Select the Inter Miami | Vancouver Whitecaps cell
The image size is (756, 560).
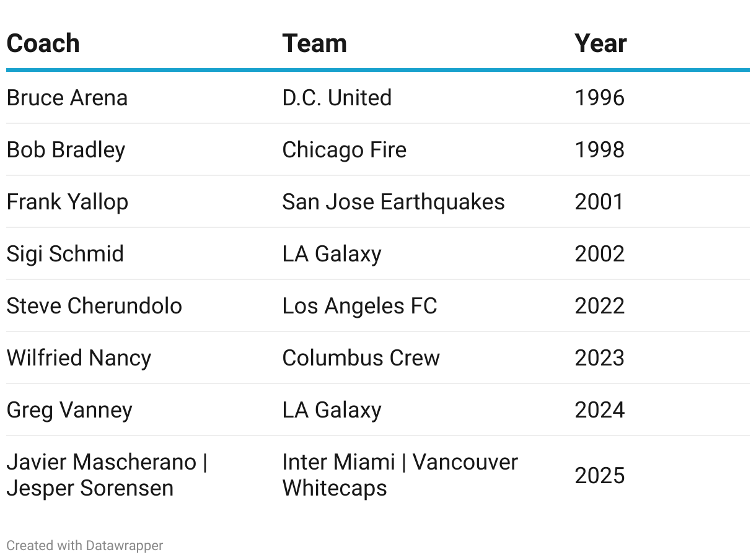[x=400, y=475]
